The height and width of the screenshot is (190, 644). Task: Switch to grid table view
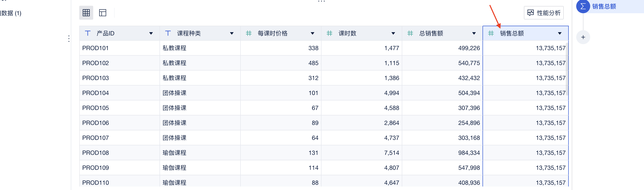(86, 13)
